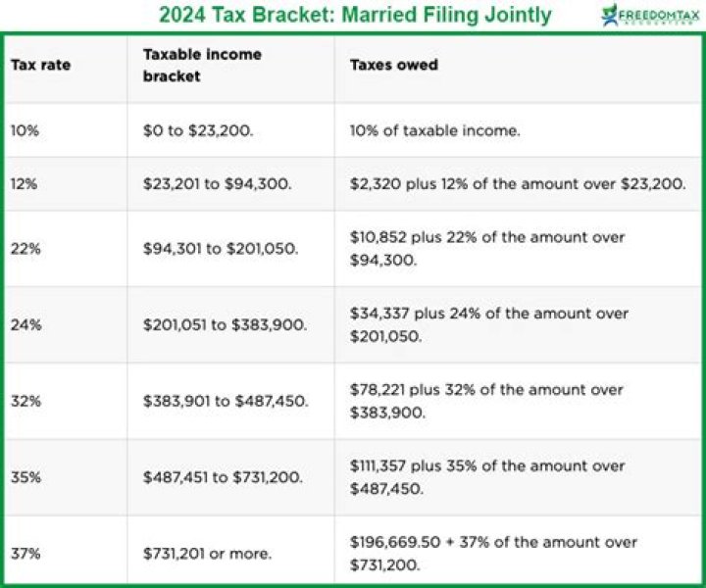Click the Taxes owed column header
Screen dimensions: 706x588
pos(394,66)
